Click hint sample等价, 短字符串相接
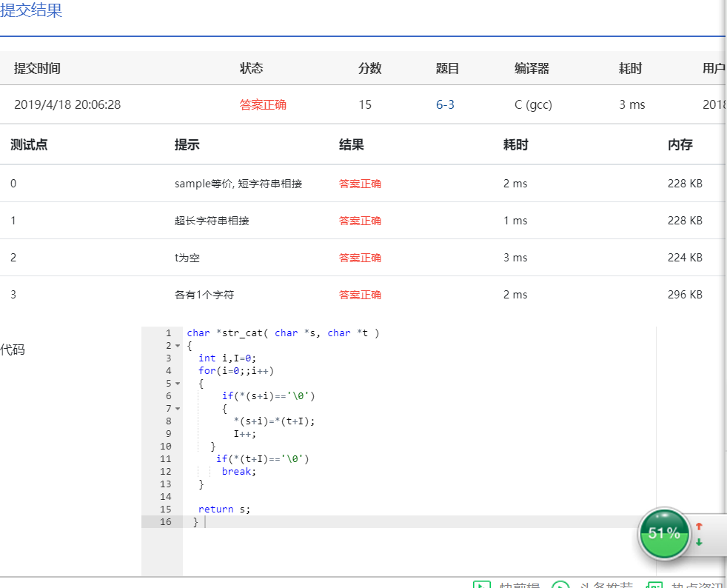 point(238,184)
